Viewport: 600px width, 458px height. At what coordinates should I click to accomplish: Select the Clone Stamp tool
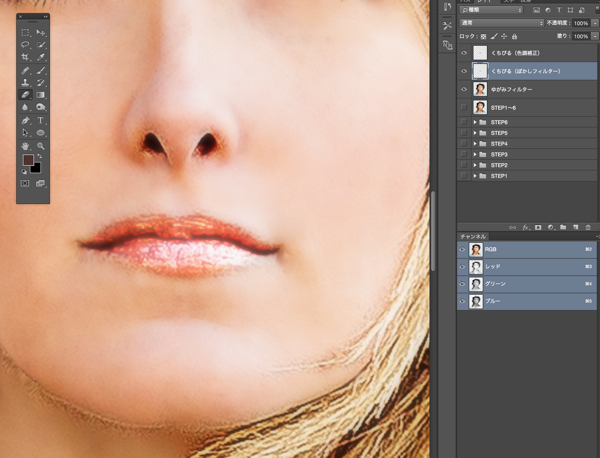tap(25, 82)
